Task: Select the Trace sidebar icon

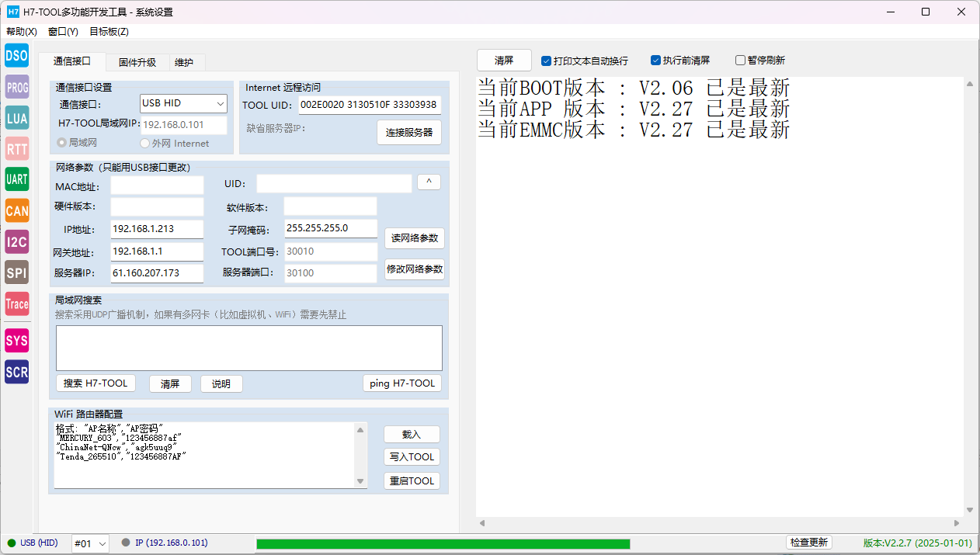Action: [x=16, y=304]
